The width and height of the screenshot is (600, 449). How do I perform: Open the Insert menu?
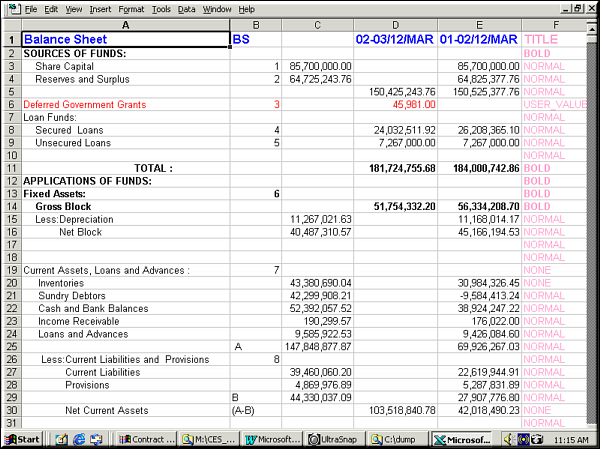101,9
